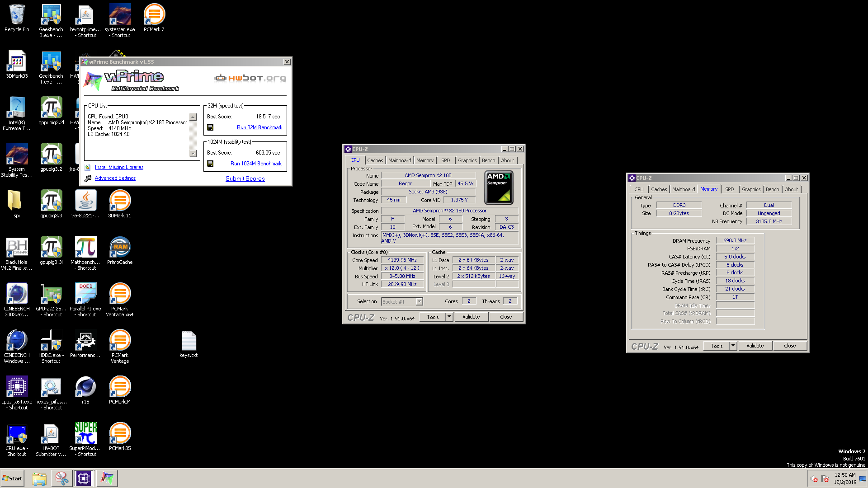
Task: Launch PrimoCache icon
Action: 120,251
